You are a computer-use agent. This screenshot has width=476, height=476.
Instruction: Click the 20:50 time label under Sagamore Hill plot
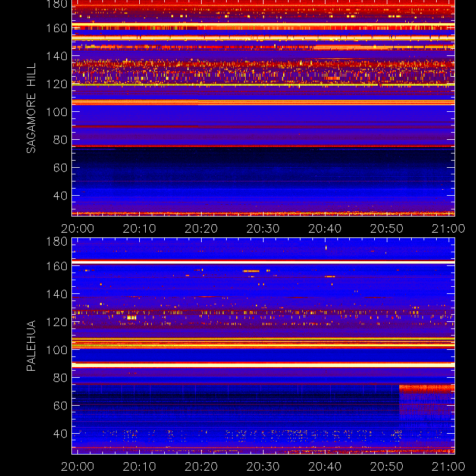coord(387,228)
